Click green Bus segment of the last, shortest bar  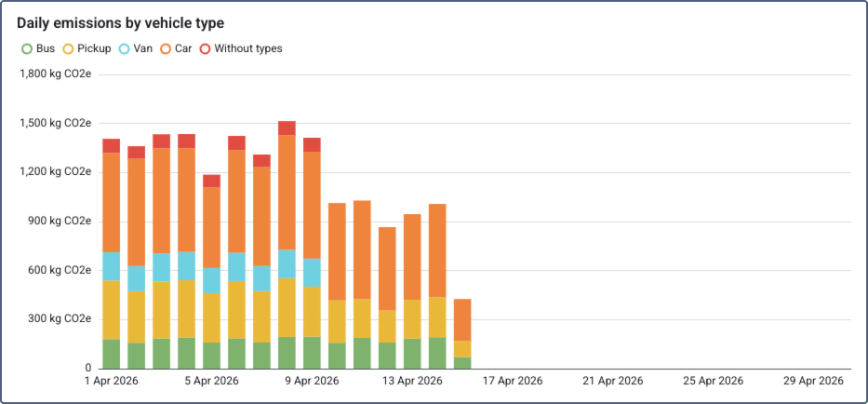click(x=462, y=363)
